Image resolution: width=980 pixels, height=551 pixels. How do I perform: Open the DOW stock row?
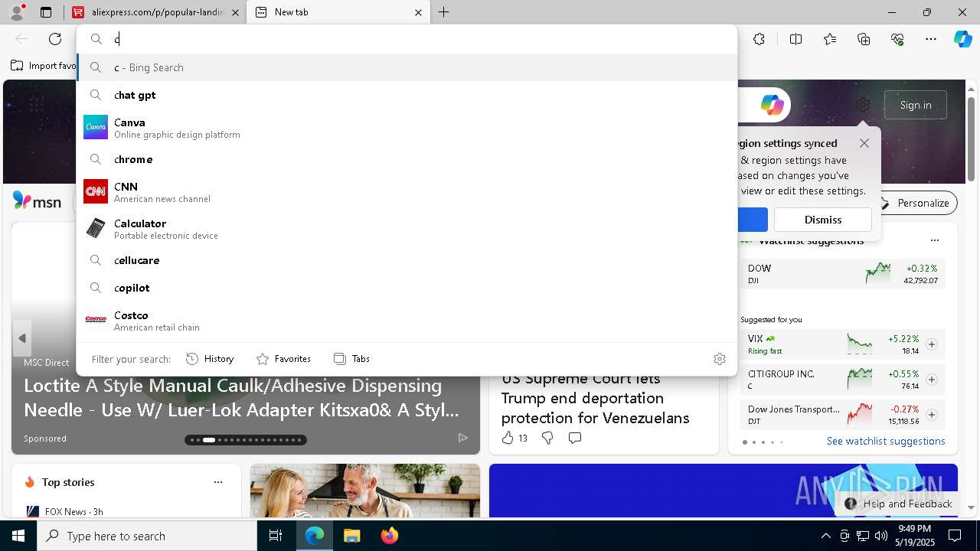pyautogui.click(x=842, y=274)
